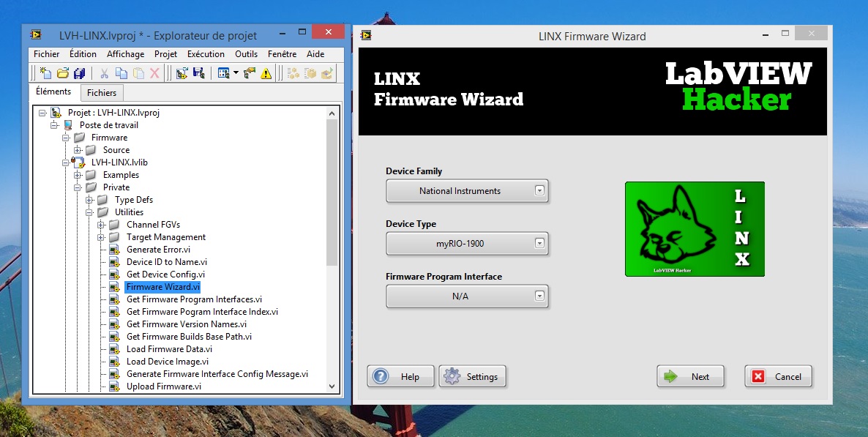Open the Fichier menu

click(47, 53)
